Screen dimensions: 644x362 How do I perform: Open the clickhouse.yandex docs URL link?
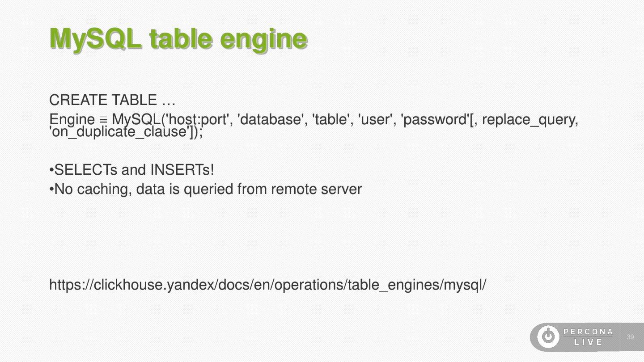[x=267, y=285]
